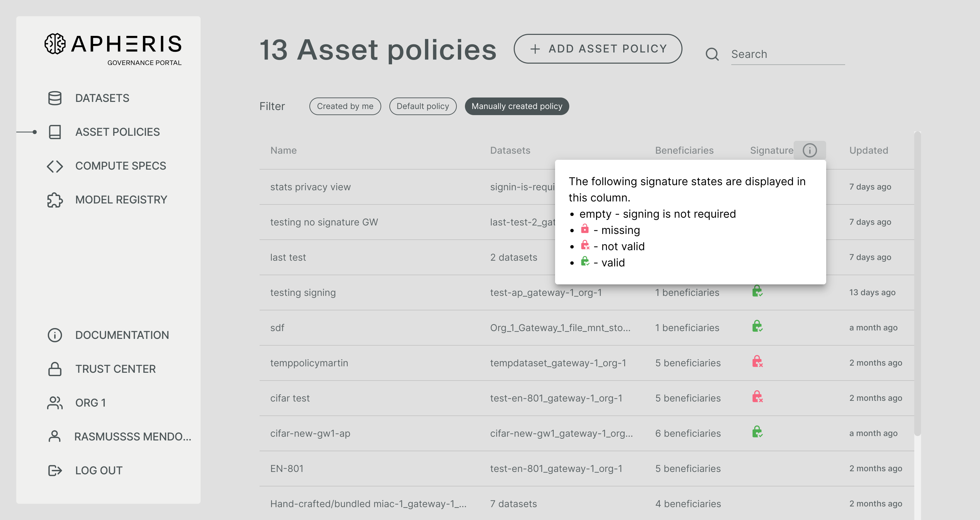Select the Datasets database icon
This screenshot has height=520, width=980.
point(55,98)
